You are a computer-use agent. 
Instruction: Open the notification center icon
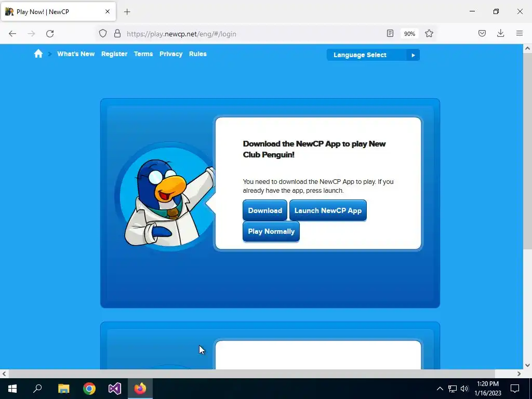pyautogui.click(x=515, y=389)
